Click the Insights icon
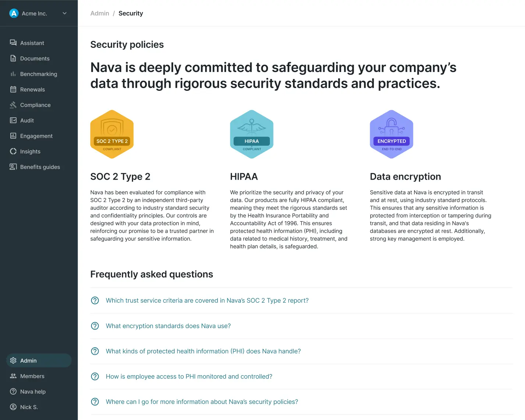The height and width of the screenshot is (420, 525). click(13, 151)
